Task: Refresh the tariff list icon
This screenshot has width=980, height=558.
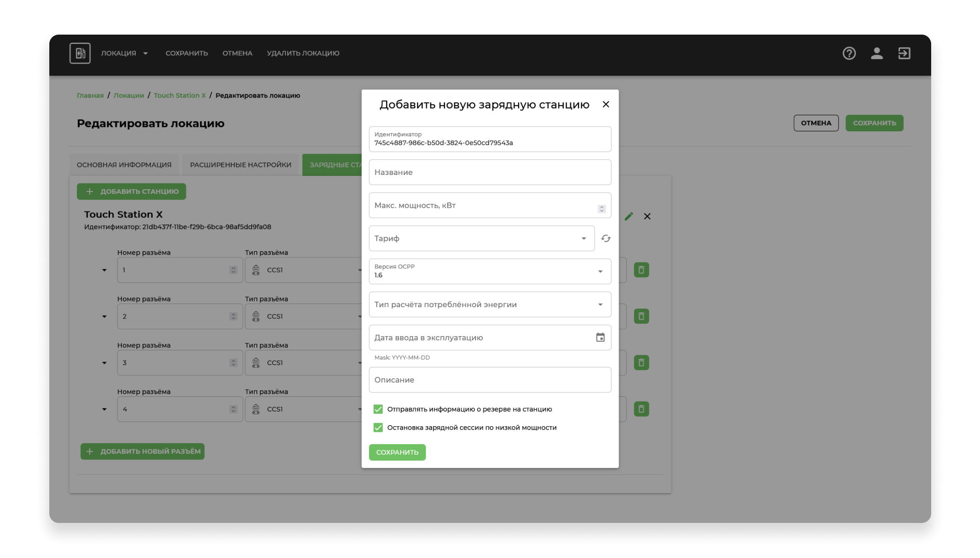Action: pyautogui.click(x=605, y=238)
